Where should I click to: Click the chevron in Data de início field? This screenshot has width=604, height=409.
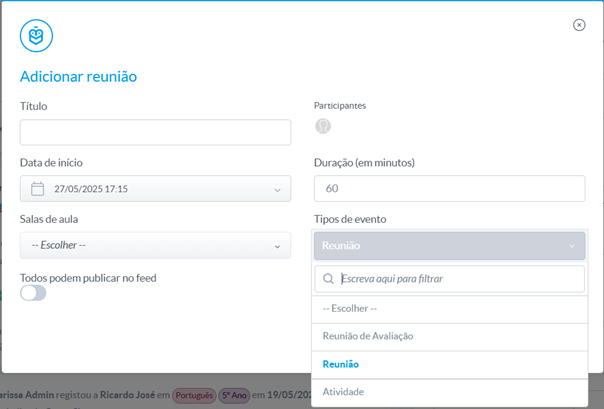(277, 190)
